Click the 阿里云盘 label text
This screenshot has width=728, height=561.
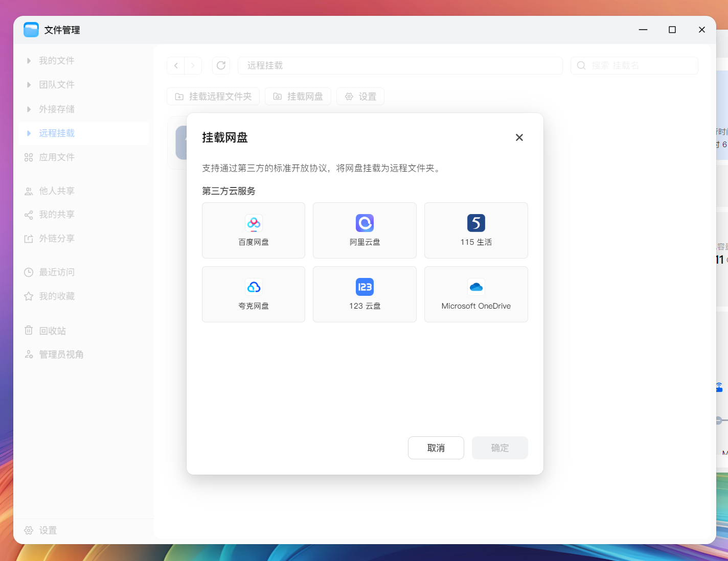365,242
